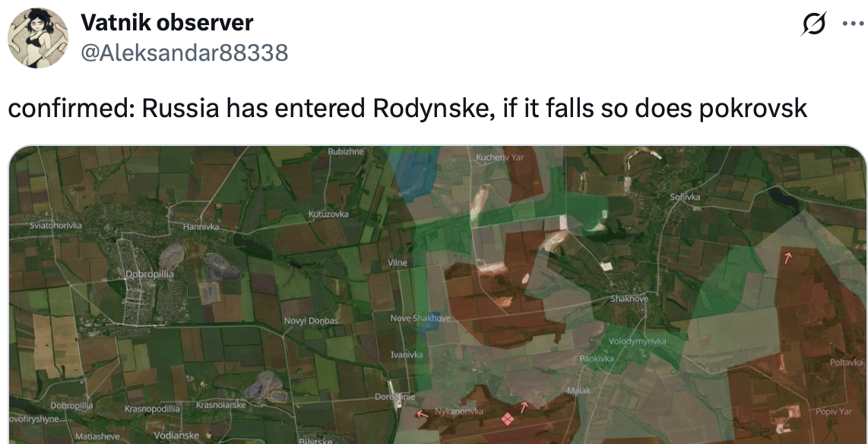Image resolution: width=868 pixels, height=444 pixels.
Task: Click the pink diamond marker near Nykanorivka
Action: pyautogui.click(x=507, y=417)
